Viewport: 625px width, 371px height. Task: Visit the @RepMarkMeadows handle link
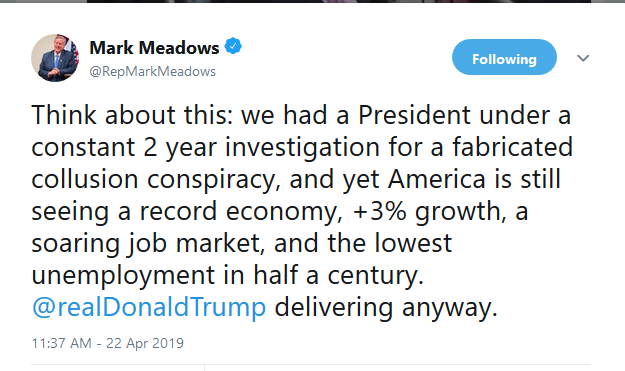[153, 71]
